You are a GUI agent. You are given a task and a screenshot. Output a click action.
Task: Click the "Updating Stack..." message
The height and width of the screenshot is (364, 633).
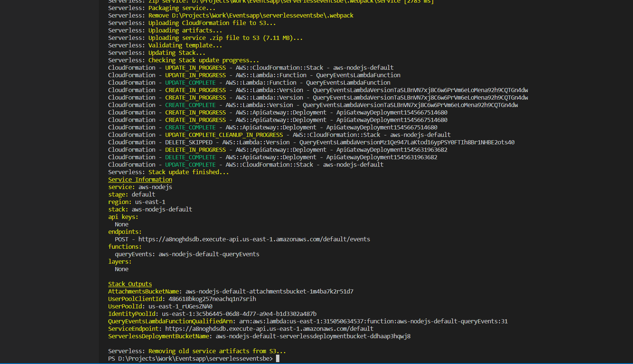(177, 53)
